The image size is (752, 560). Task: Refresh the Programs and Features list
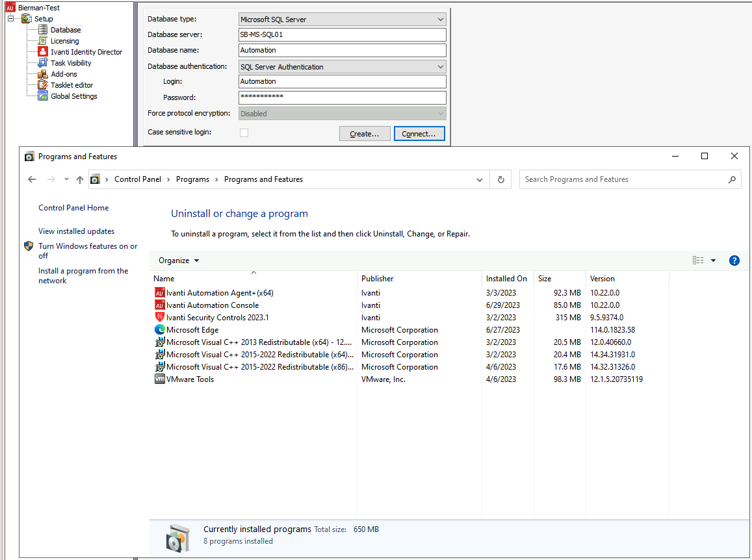[500, 179]
